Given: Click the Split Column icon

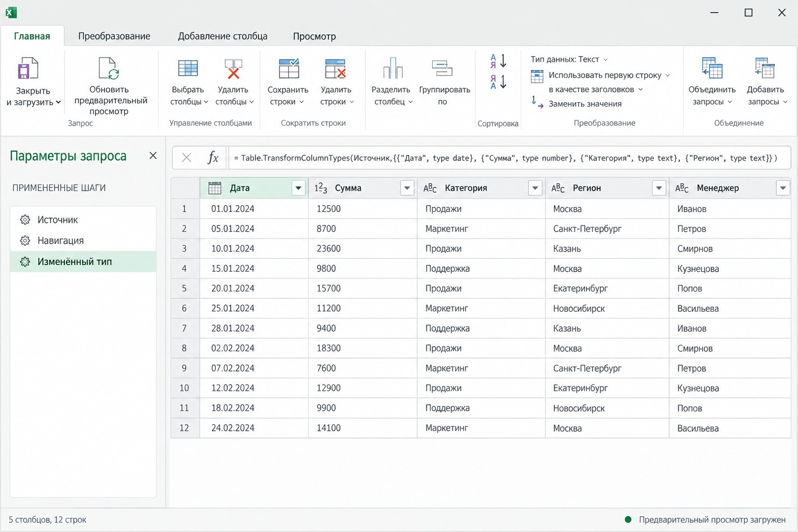Looking at the screenshot, I should (x=393, y=68).
